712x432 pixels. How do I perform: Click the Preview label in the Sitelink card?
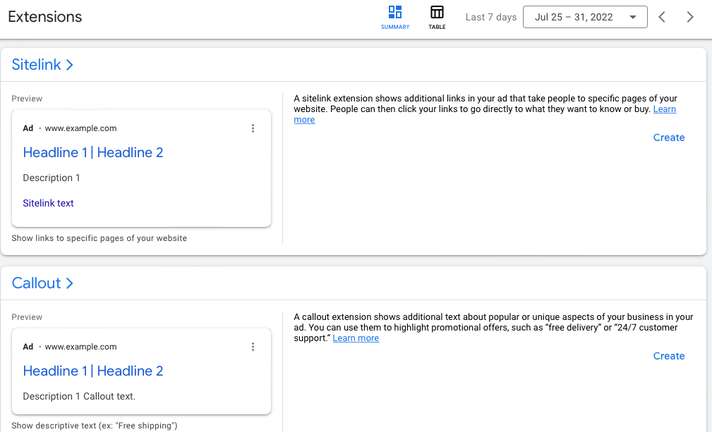coord(27,99)
